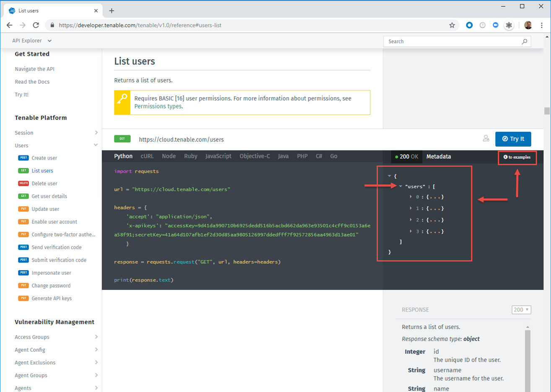The height and width of the screenshot is (392, 551).
Task: Switch to the Python code tab
Action: click(x=123, y=156)
